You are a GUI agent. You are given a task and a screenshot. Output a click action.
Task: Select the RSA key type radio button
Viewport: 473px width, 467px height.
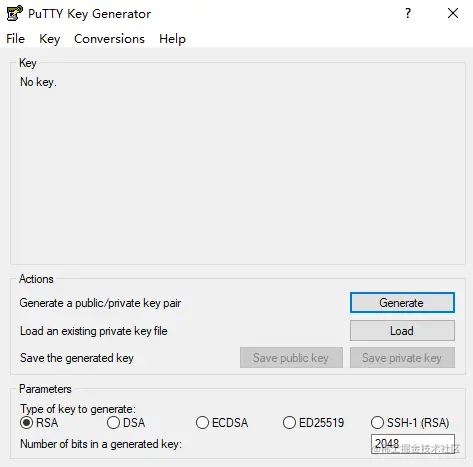pyautogui.click(x=26, y=423)
